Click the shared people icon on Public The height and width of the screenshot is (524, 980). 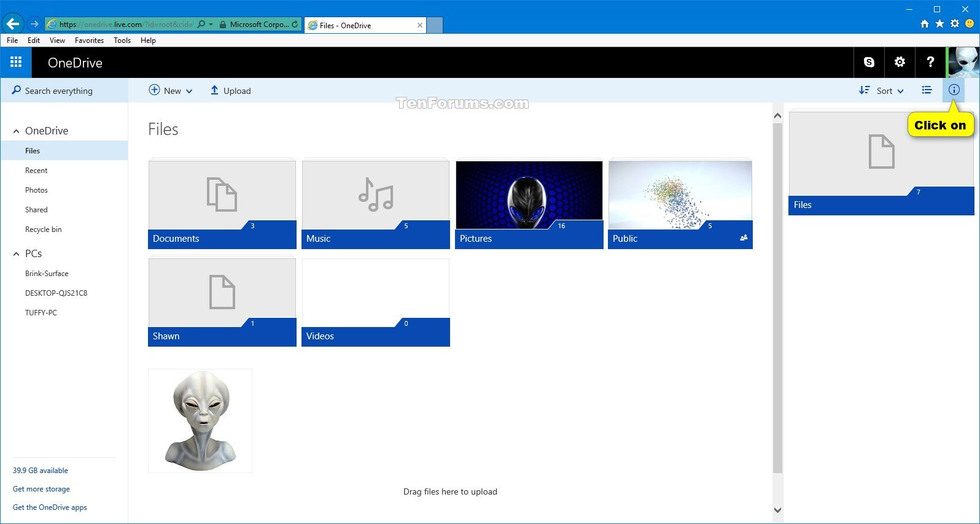(x=744, y=238)
